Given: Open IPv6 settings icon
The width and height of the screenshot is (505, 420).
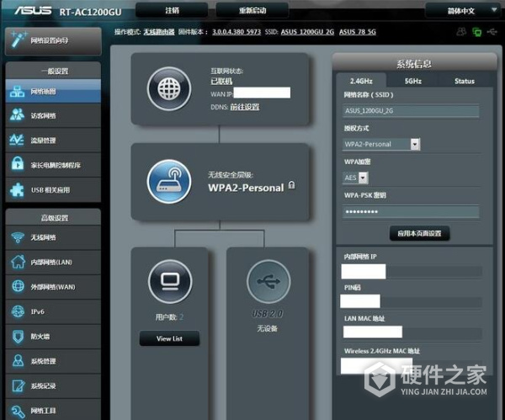Looking at the screenshot, I should pyautogui.click(x=18, y=311).
